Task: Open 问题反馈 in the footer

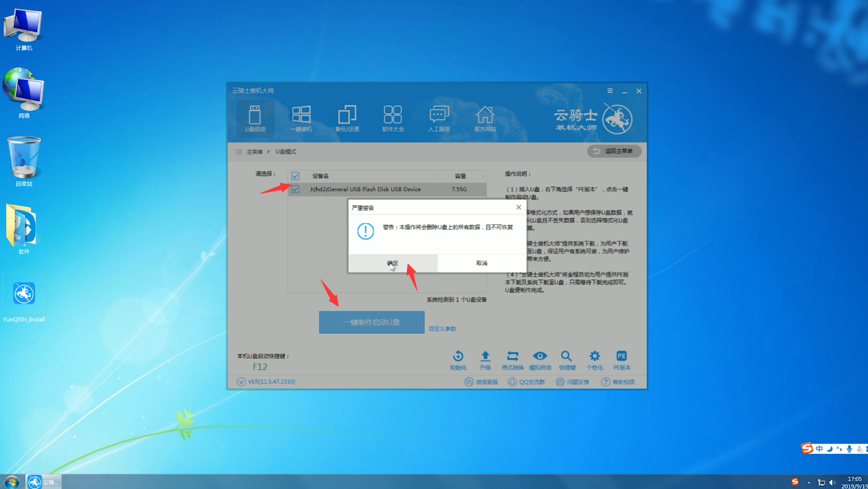Action: (x=573, y=382)
